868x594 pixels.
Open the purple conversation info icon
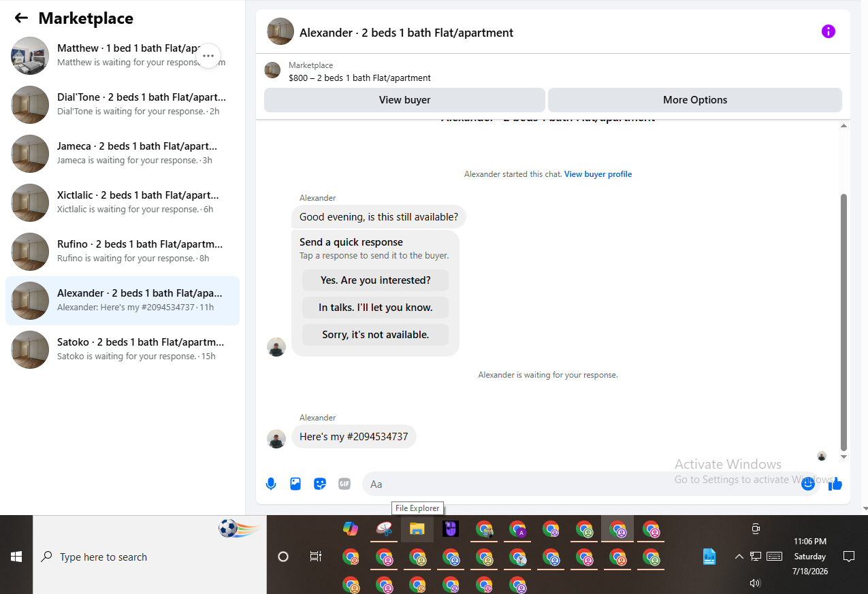click(x=828, y=31)
